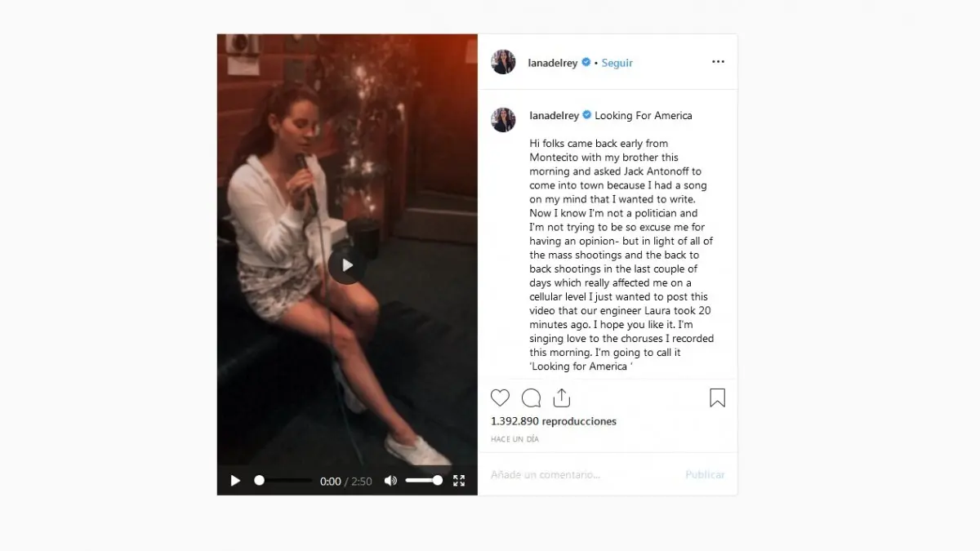
Task: Click the video progress seek bar
Action: click(x=283, y=481)
